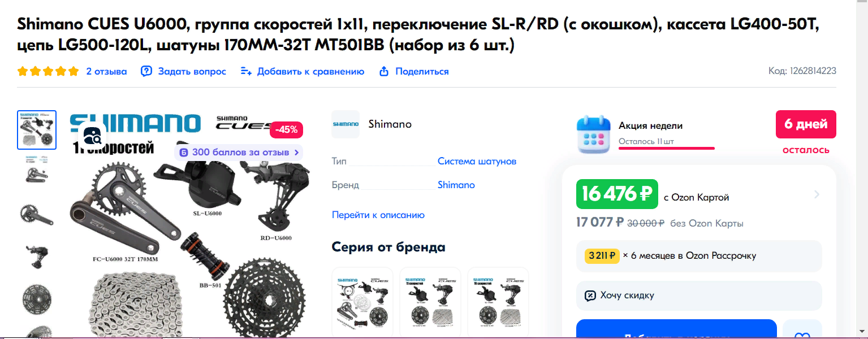Click the Хочу скидку button
The image size is (868, 339).
point(699,295)
